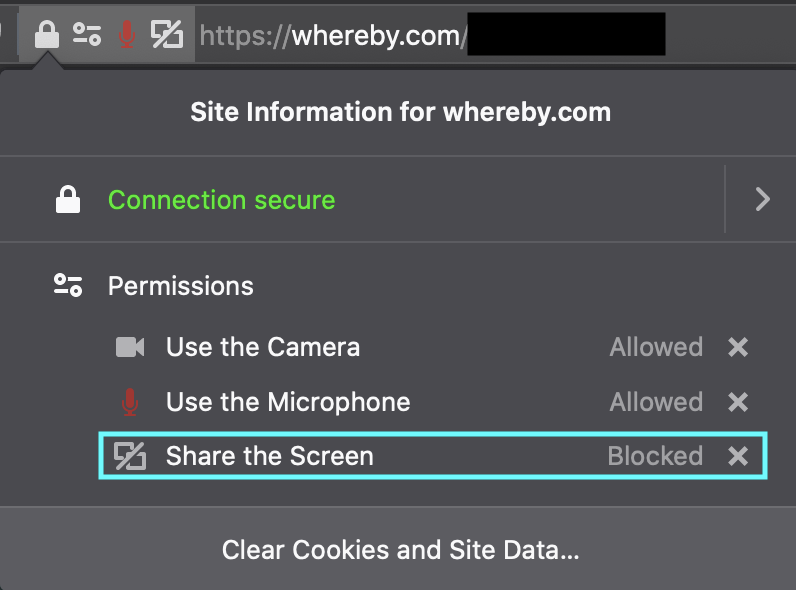Select the Use the Microphone label
The width and height of the screenshot is (796, 590).
pos(288,402)
